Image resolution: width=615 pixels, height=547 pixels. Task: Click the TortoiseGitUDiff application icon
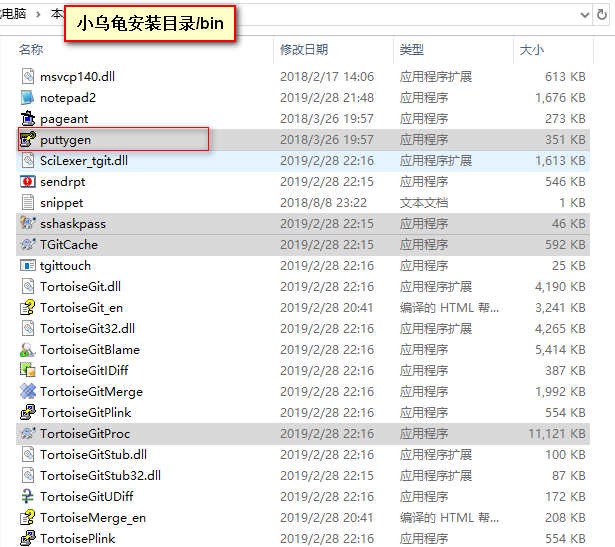(27, 496)
